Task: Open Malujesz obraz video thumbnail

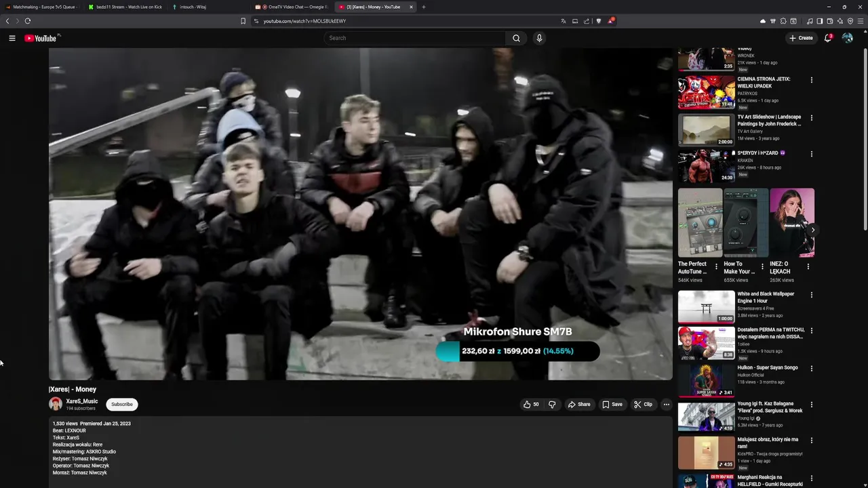Action: 707,452
